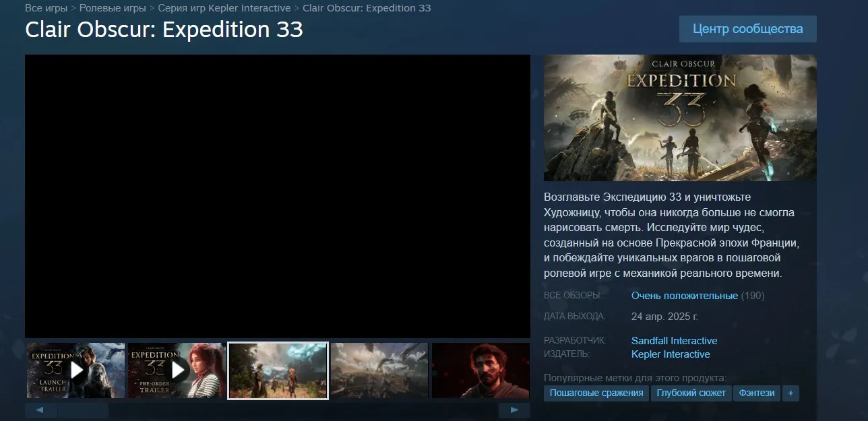This screenshot has width=868, height=421.
Task: Open 'Серия игр Kepler Interactive' breadcrumb
Action: point(224,8)
